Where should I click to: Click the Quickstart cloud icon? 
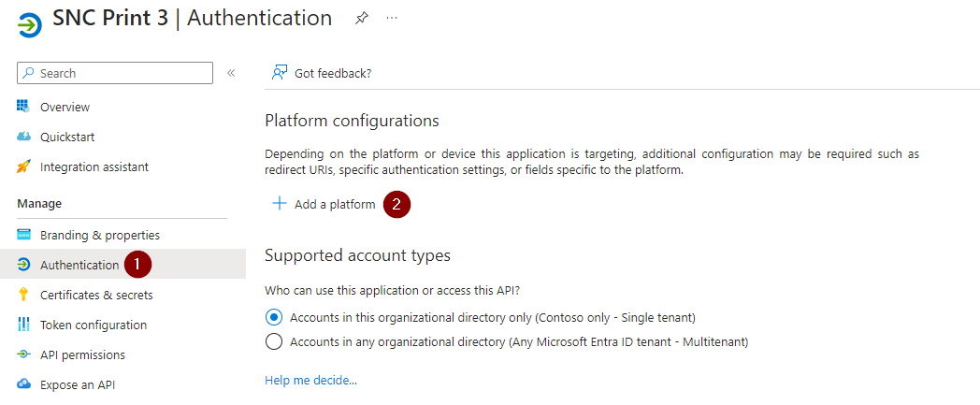24,137
